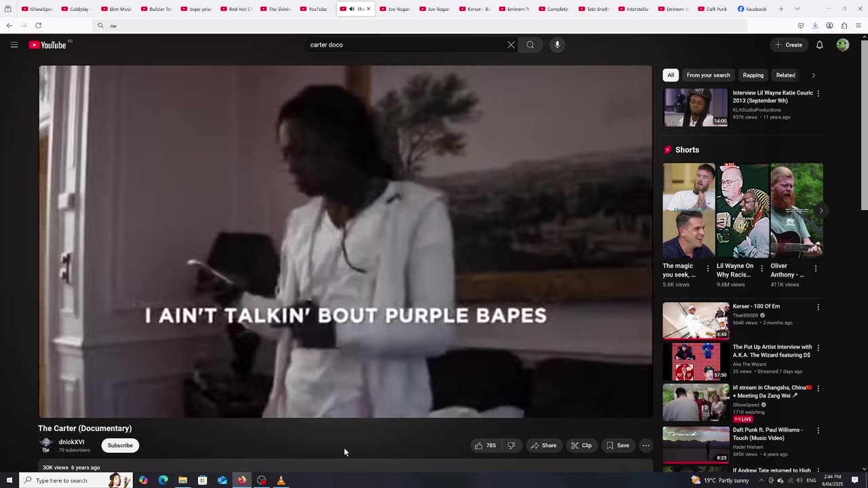Create a Clip of this video
Viewport: 868px width, 488px height.
point(581,445)
